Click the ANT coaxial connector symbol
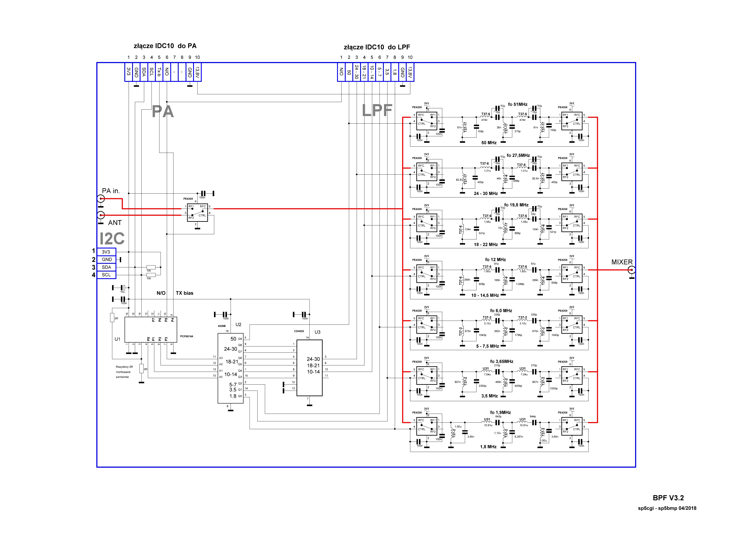Viewport: 756px width, 534px height. [x=101, y=215]
